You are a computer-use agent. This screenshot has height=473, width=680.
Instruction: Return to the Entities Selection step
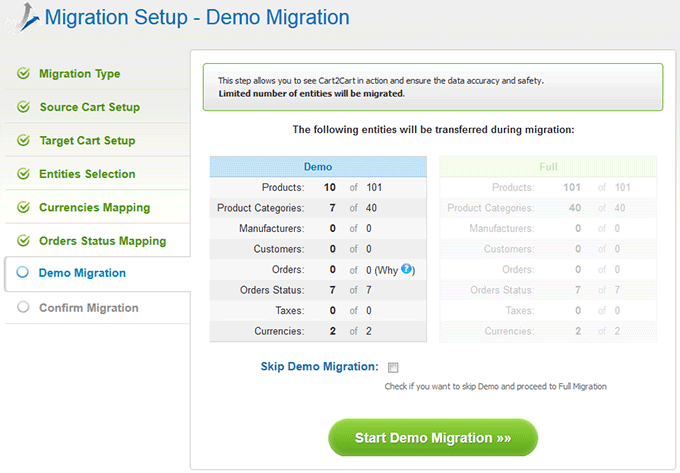click(87, 174)
